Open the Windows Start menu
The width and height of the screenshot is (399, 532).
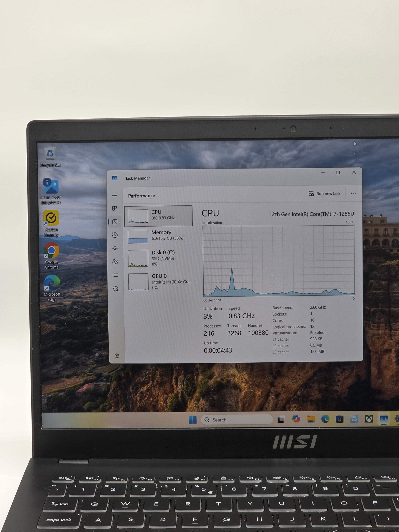tap(193, 420)
